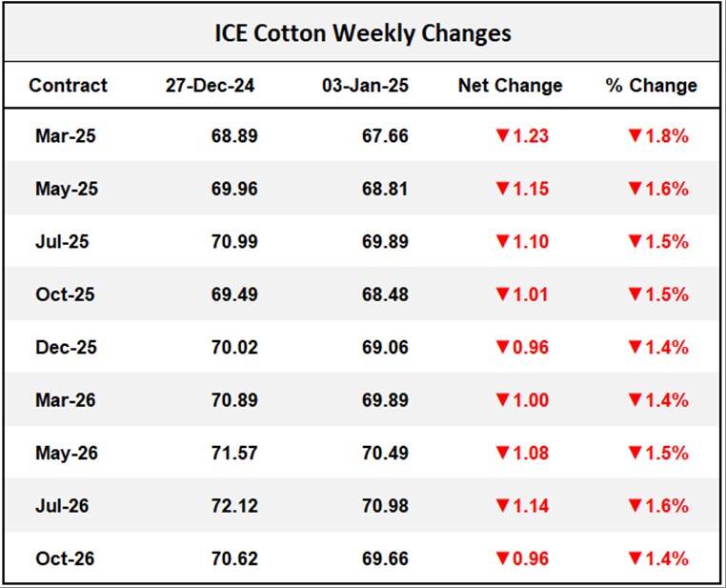Select the Mar-25 contract row label
This screenshot has height=588, width=726.
click(x=66, y=136)
